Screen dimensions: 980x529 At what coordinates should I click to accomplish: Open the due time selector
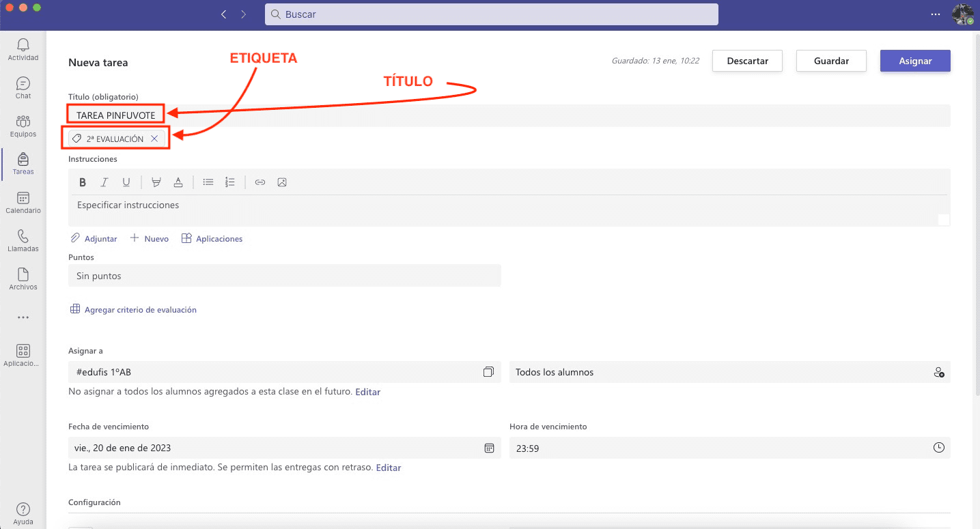tap(939, 448)
